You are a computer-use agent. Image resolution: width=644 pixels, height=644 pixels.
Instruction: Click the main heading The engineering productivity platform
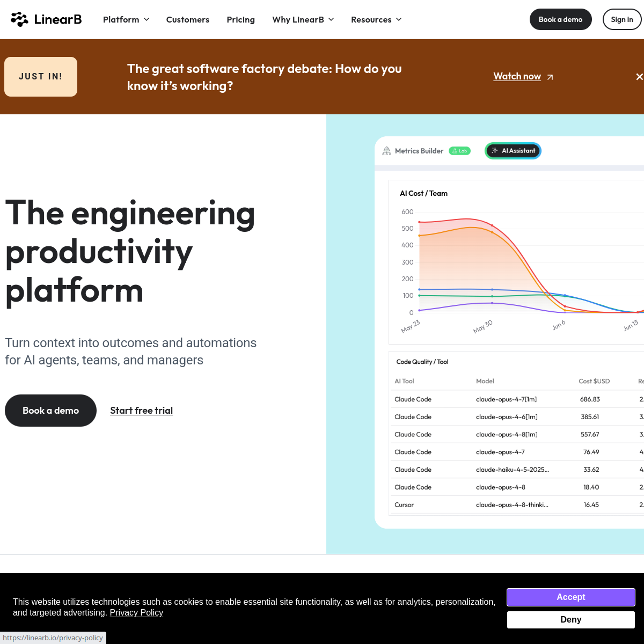click(x=130, y=252)
